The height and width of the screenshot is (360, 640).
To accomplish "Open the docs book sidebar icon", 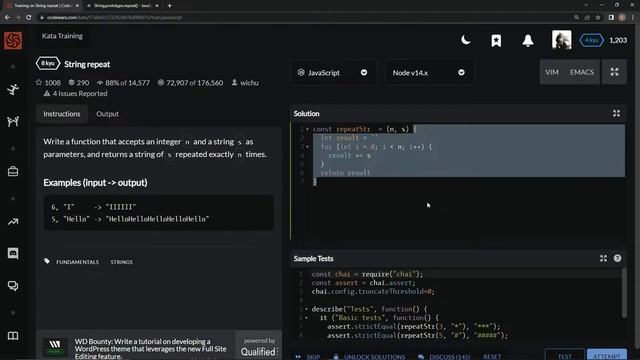I will [x=13, y=336].
